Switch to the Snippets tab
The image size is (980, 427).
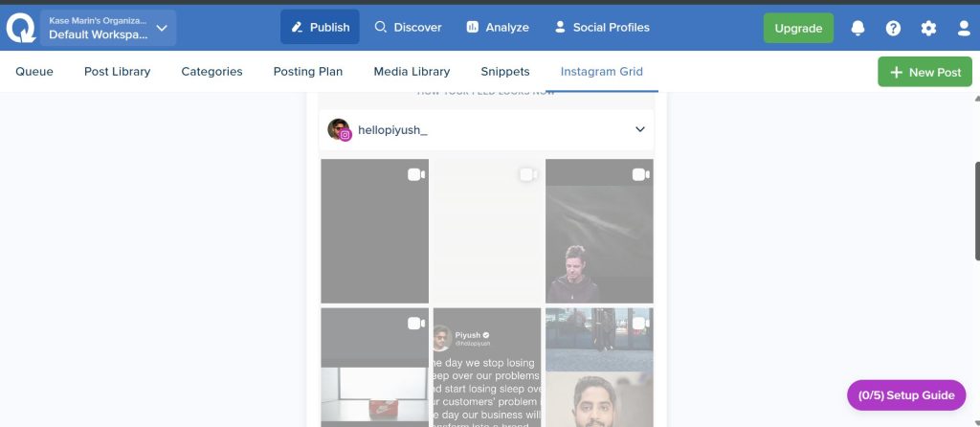tap(505, 71)
